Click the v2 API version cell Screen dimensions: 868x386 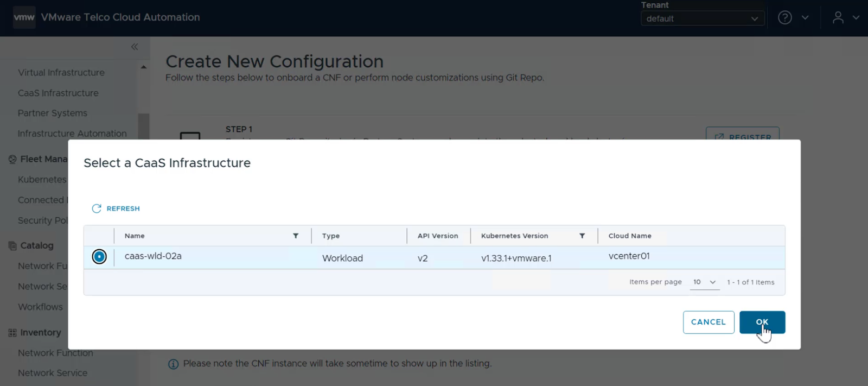pyautogui.click(x=423, y=258)
